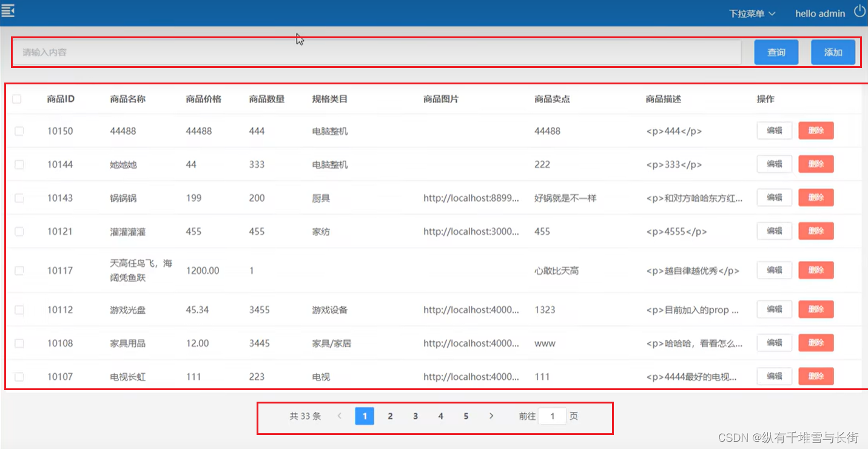868x449 pixels.
Task: Click product name 电视长虹
Action: (x=128, y=377)
